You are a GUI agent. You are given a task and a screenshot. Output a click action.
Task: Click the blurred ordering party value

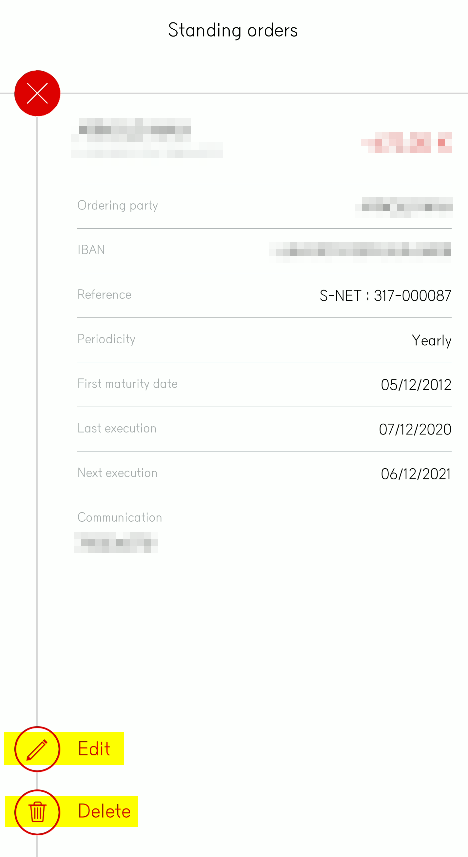[404, 207]
